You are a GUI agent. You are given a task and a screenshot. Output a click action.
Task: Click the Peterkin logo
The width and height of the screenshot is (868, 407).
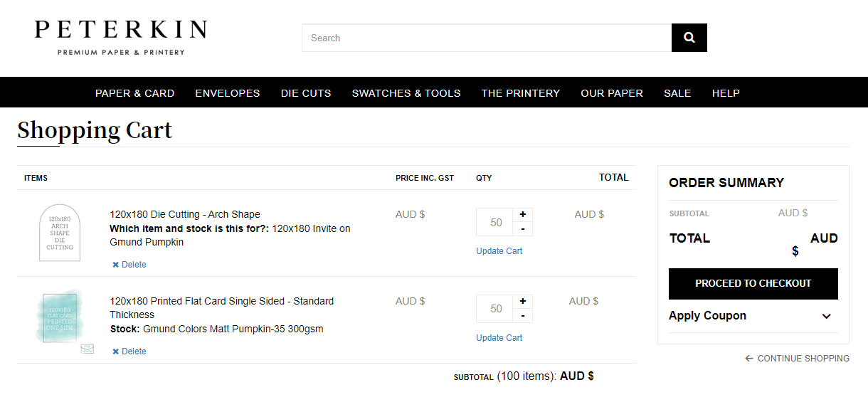tap(121, 38)
